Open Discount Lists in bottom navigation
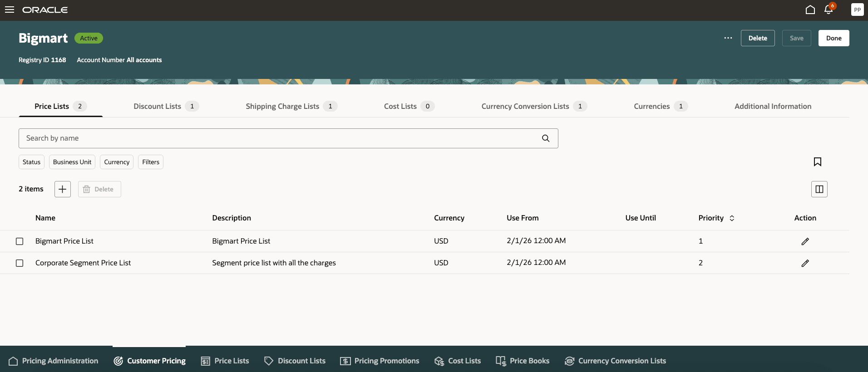 [x=295, y=361]
